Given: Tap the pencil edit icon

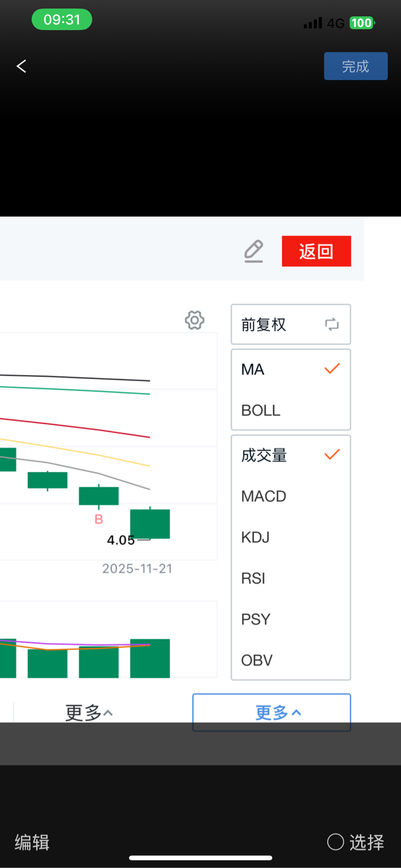Looking at the screenshot, I should click(x=254, y=251).
